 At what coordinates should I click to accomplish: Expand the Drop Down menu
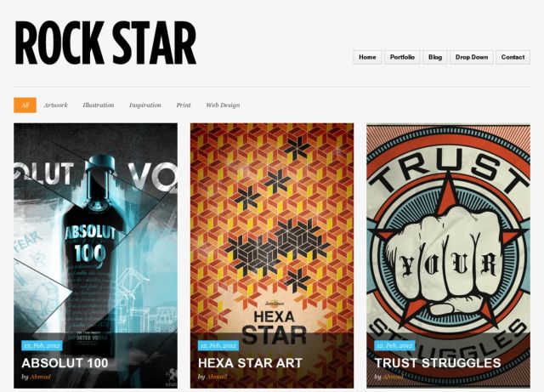coord(472,57)
